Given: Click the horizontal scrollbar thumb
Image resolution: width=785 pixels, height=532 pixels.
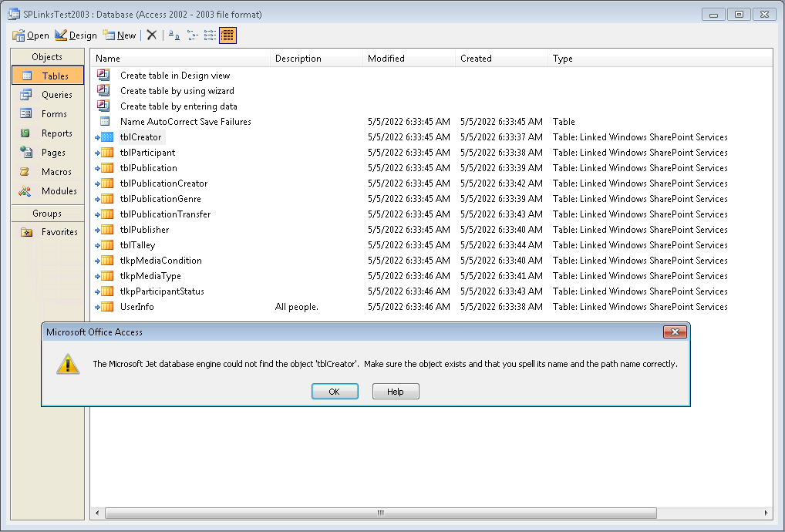Looking at the screenshot, I should click(x=381, y=513).
